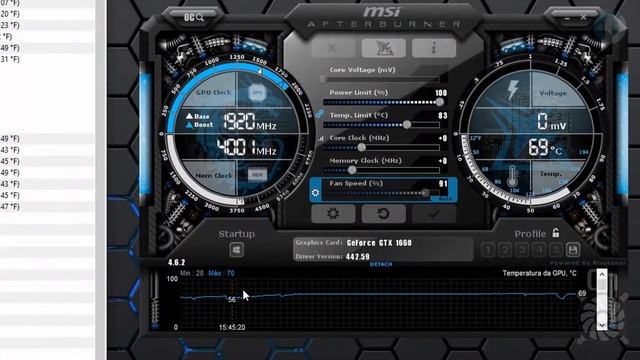
Task: Open the MSI dragon logo button
Action: 383,49
